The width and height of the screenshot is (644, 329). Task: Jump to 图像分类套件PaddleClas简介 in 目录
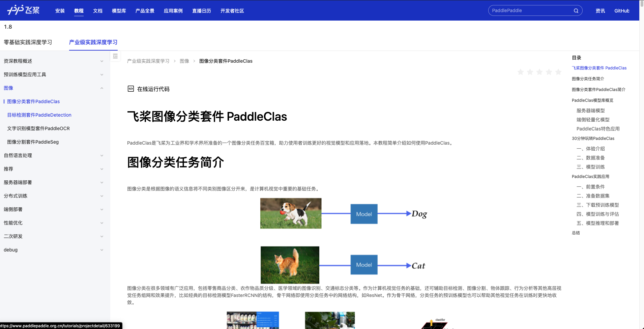(x=598, y=90)
